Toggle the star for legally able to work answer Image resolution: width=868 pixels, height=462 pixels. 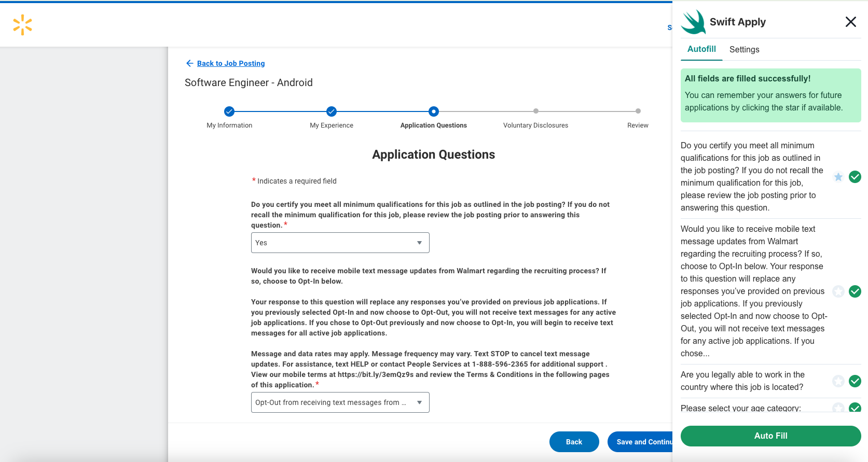(838, 381)
